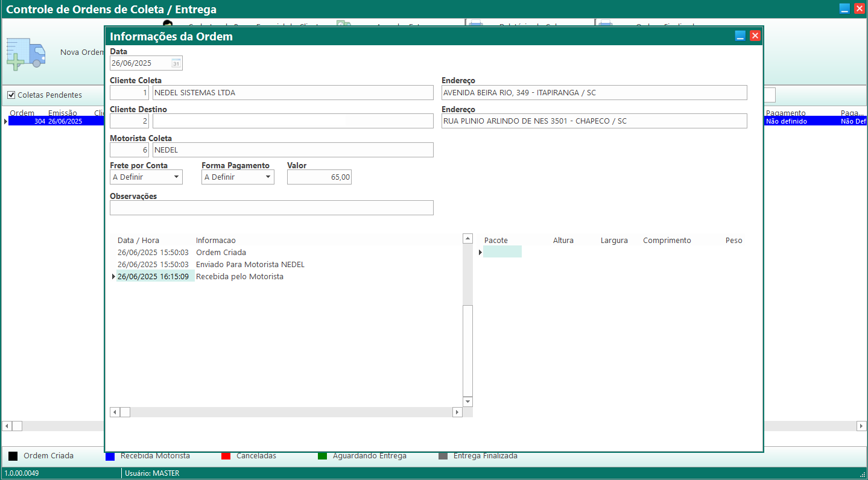
Task: Select the Recebida pelo Motorista log entry
Action: (239, 277)
